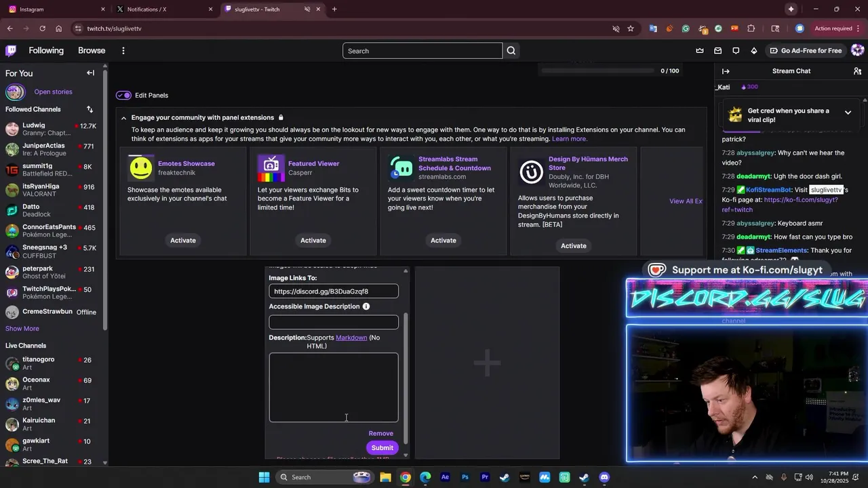Sort the Followed Channels list
Screen dimensions: 868x488
point(90,109)
